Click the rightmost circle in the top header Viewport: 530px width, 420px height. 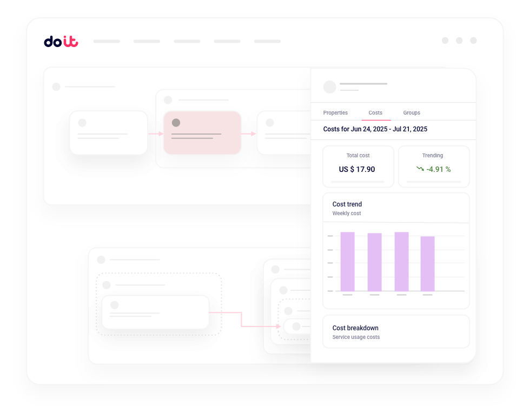point(473,41)
